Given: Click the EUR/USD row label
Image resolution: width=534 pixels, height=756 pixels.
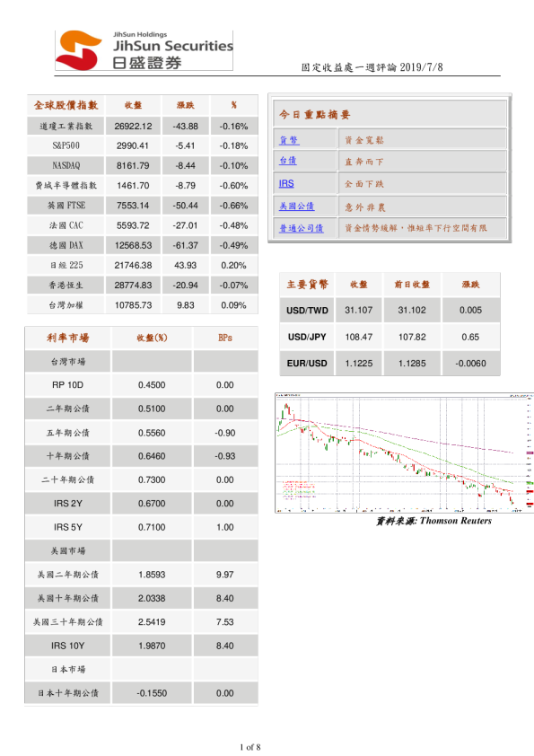Looking at the screenshot, I should 307,364.
